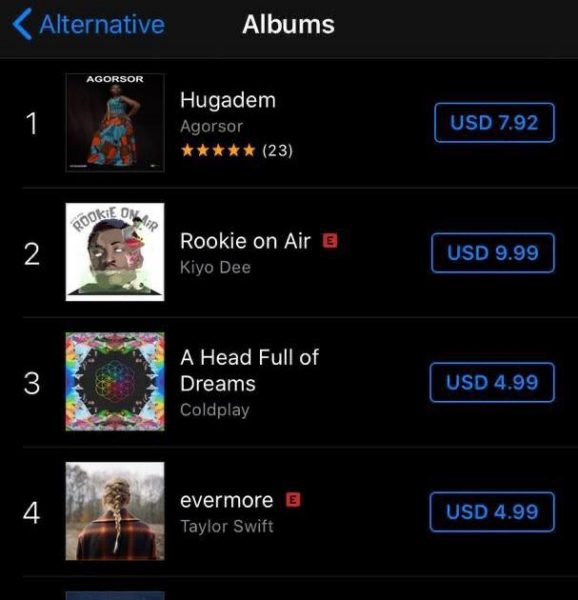Tap explicit badge next to evermore
The width and height of the screenshot is (578, 600).
point(293,500)
